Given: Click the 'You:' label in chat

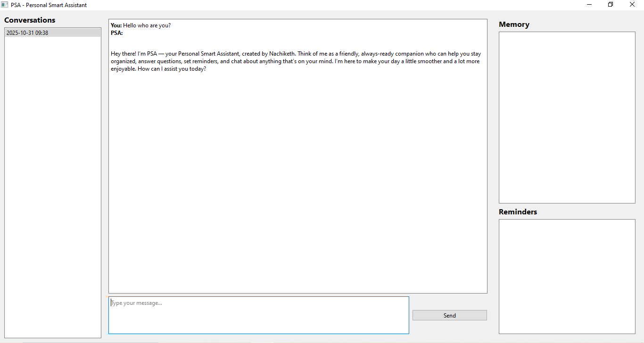Looking at the screenshot, I should coord(116,25).
